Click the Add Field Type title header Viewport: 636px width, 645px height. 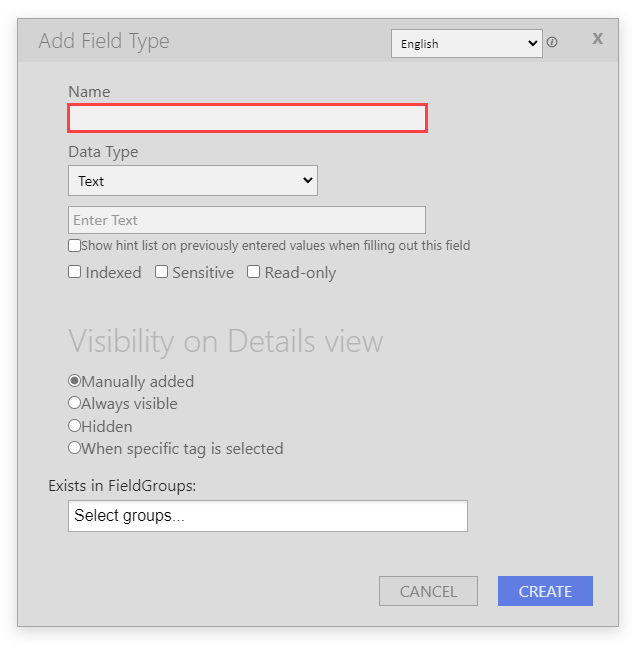[104, 41]
